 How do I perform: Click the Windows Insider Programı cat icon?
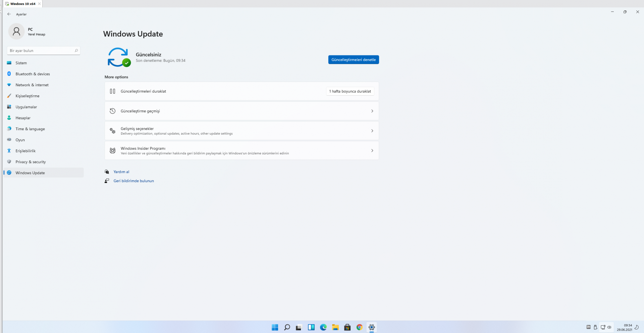pos(113,151)
